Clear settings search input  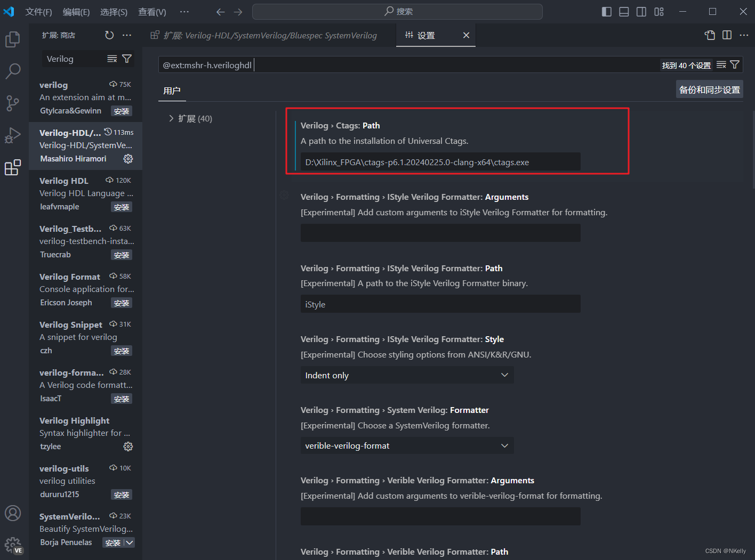[721, 65]
